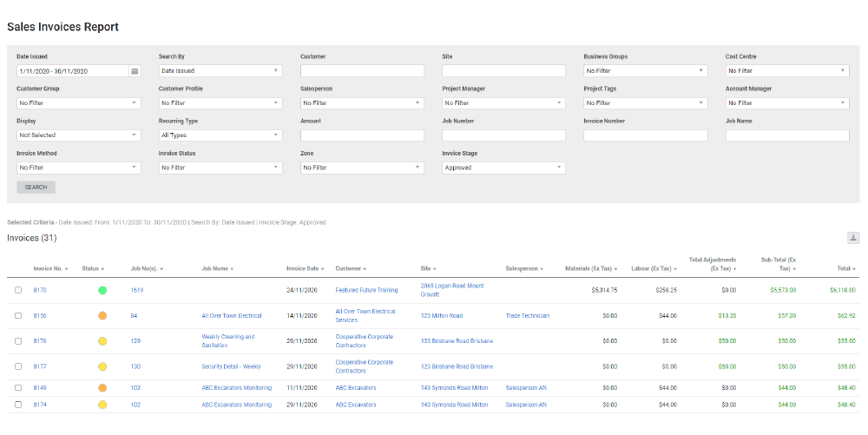Open the Salesperson filter dropdown
The width and height of the screenshot is (868, 435).
362,103
